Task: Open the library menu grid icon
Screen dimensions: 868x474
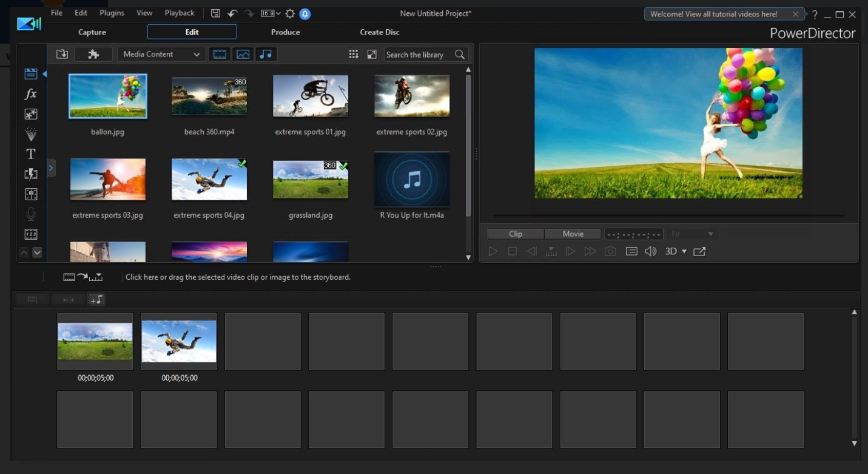Action: coord(354,54)
